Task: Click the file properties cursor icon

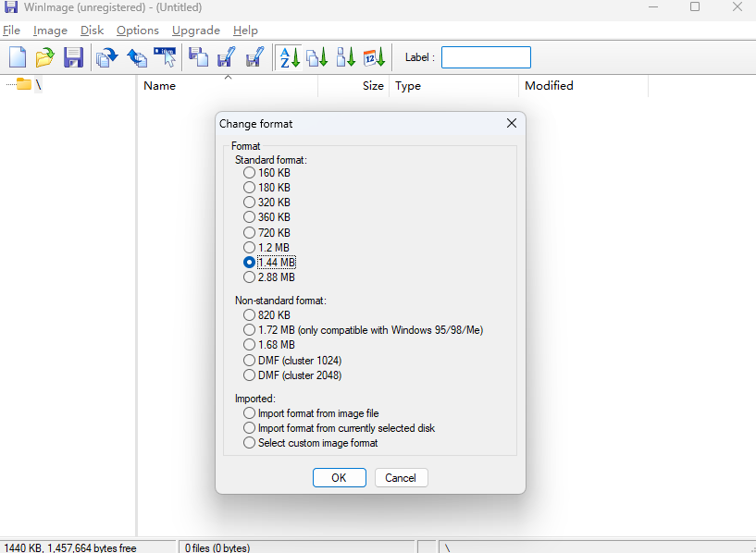Action: click(165, 57)
